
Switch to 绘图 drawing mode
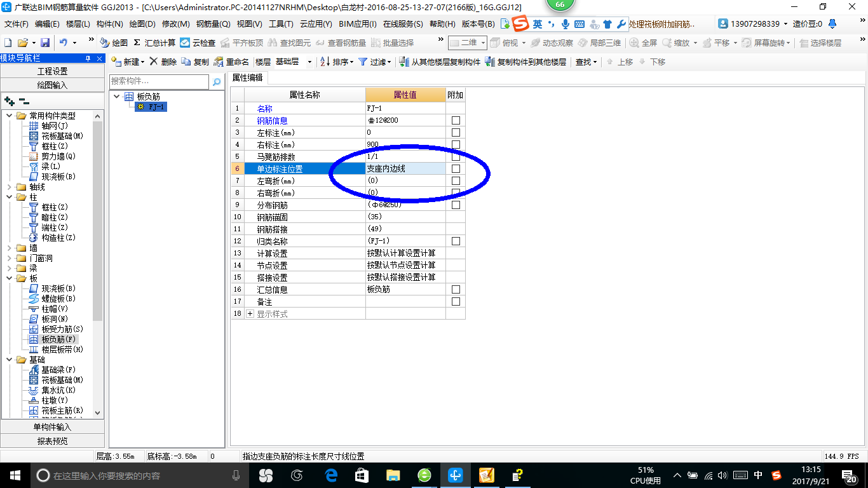coord(114,43)
